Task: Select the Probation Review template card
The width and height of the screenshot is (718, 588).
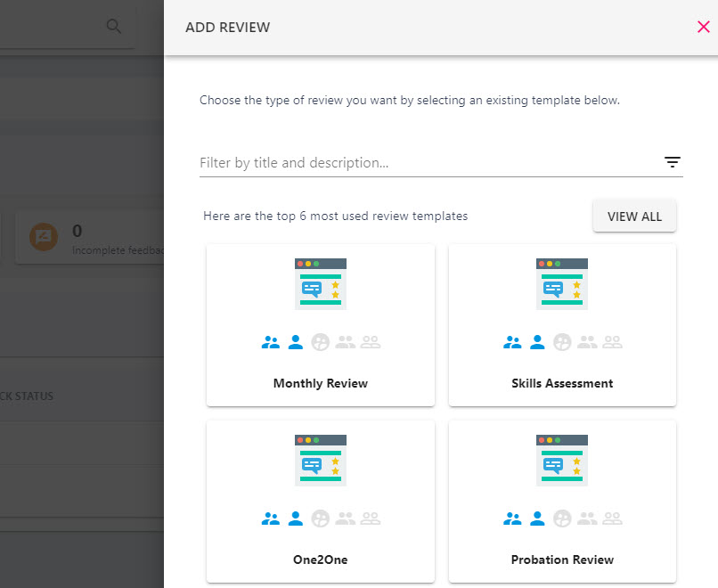Action: pos(562,502)
